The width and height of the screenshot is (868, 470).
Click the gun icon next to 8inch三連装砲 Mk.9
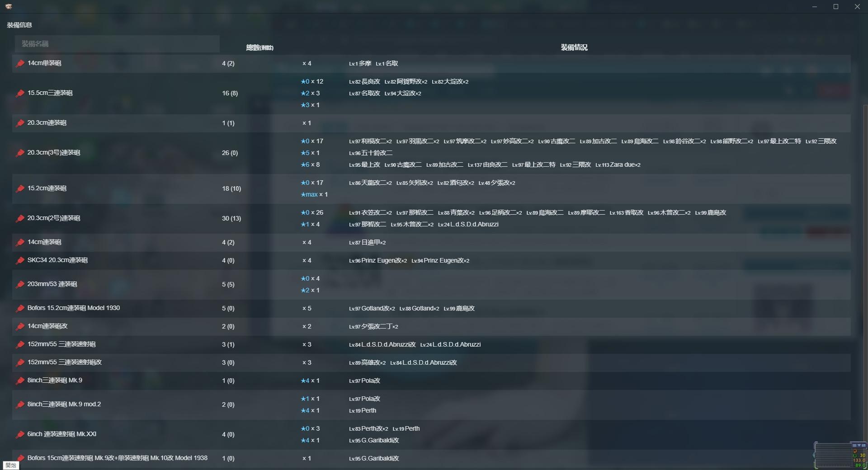click(x=19, y=381)
